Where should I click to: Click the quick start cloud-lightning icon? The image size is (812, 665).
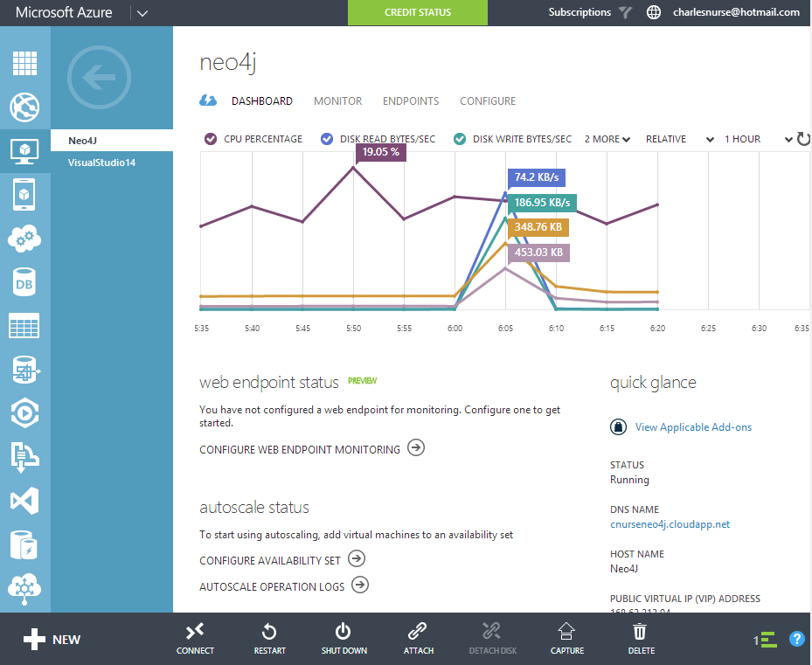[x=208, y=100]
